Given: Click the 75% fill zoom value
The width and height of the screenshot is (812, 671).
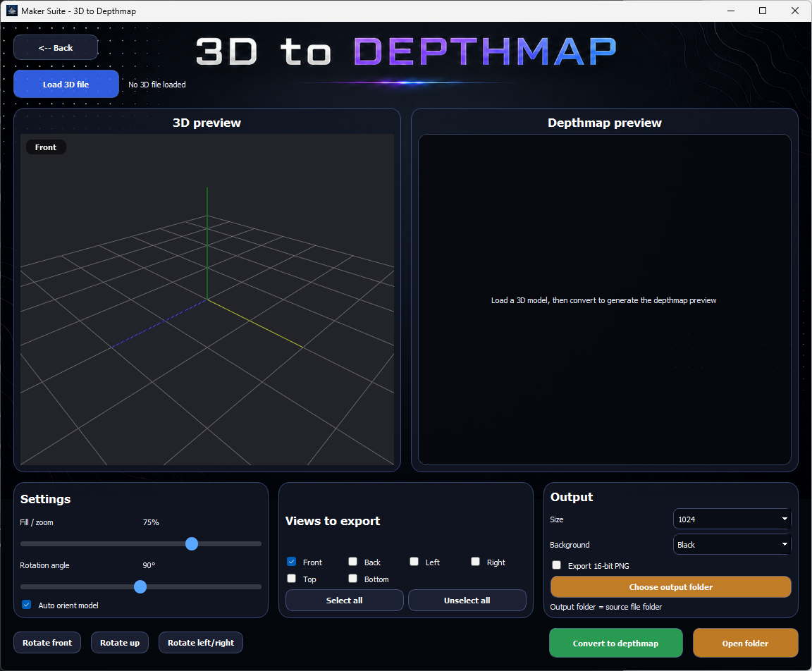Looking at the screenshot, I should pyautogui.click(x=151, y=522).
